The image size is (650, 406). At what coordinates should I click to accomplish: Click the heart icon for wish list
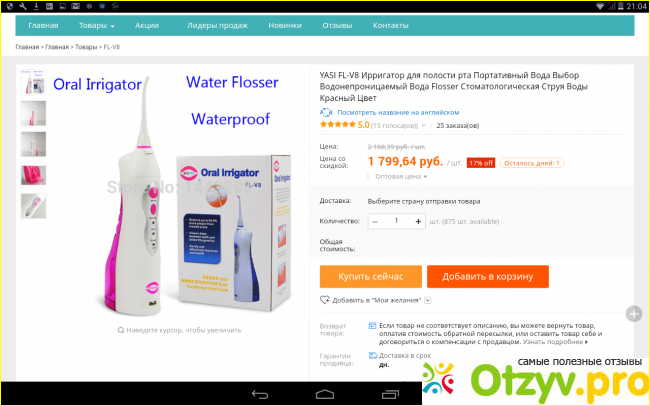pyautogui.click(x=325, y=300)
